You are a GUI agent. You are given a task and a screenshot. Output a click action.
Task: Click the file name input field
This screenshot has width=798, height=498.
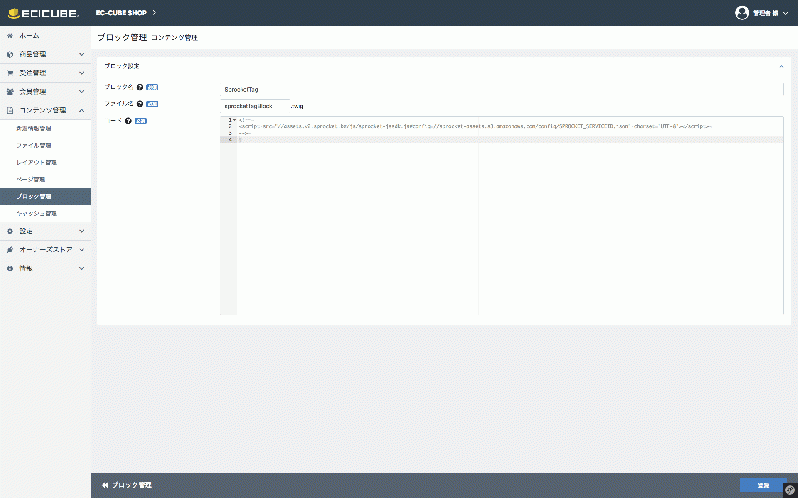click(x=254, y=106)
